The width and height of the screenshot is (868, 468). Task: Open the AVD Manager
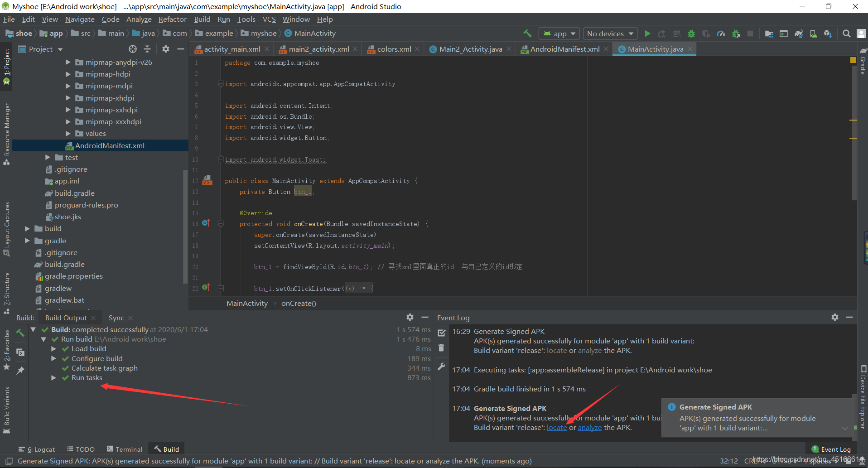click(784, 34)
